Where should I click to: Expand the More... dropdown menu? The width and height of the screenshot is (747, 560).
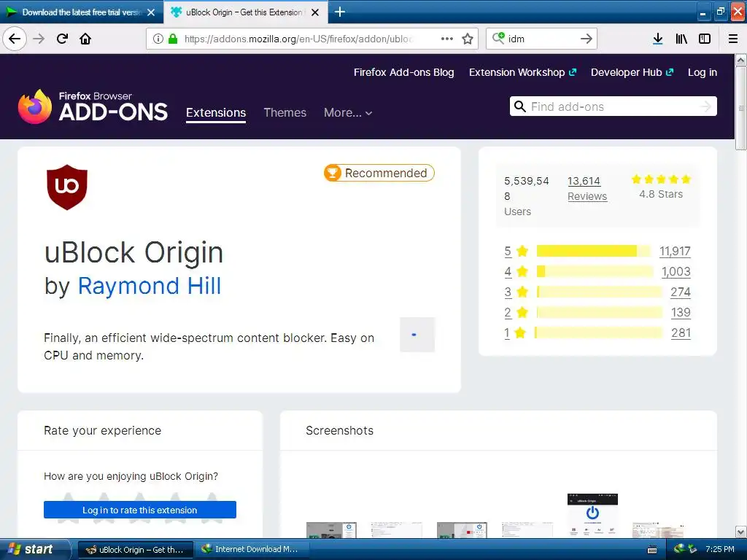[x=348, y=113]
